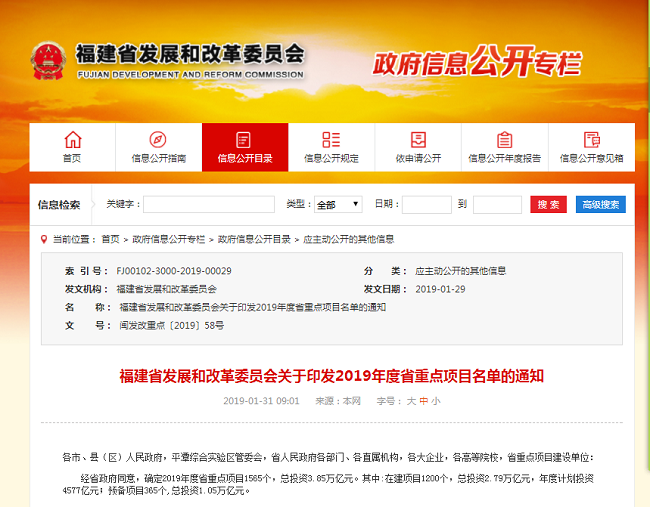The image size is (650, 507).
Task: Click the 信息公开年度报告 clipboard icon
Action: [504, 140]
